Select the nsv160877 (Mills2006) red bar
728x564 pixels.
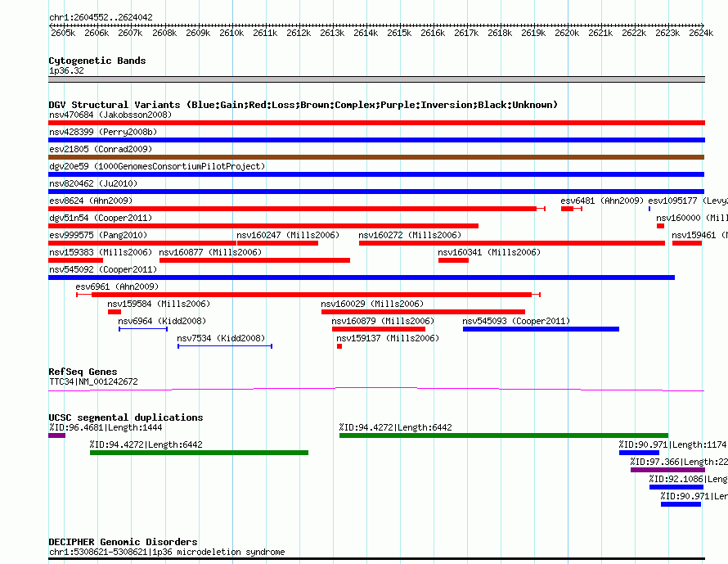(x=254, y=260)
